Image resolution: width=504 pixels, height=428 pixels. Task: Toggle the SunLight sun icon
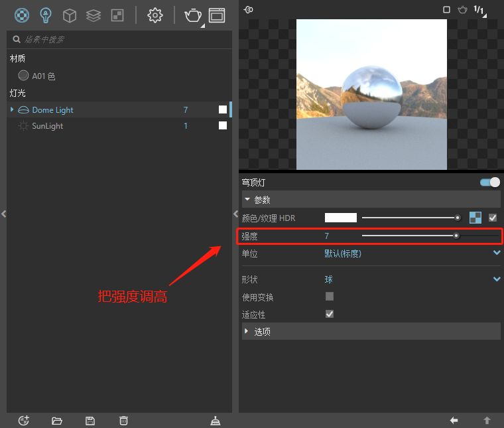pos(23,125)
